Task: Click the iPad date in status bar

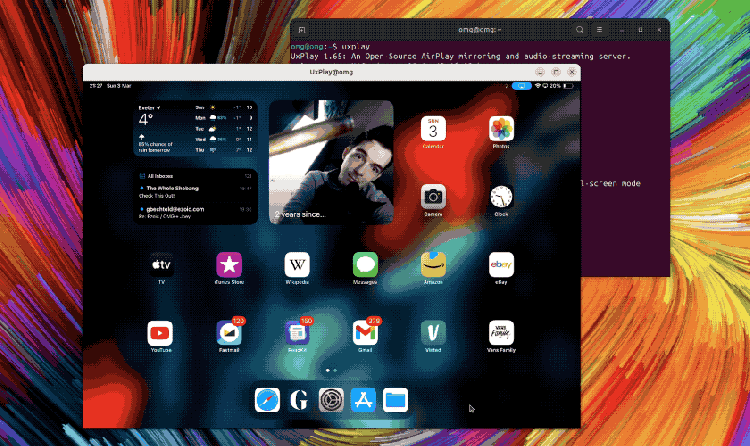Action: pyautogui.click(x=119, y=86)
